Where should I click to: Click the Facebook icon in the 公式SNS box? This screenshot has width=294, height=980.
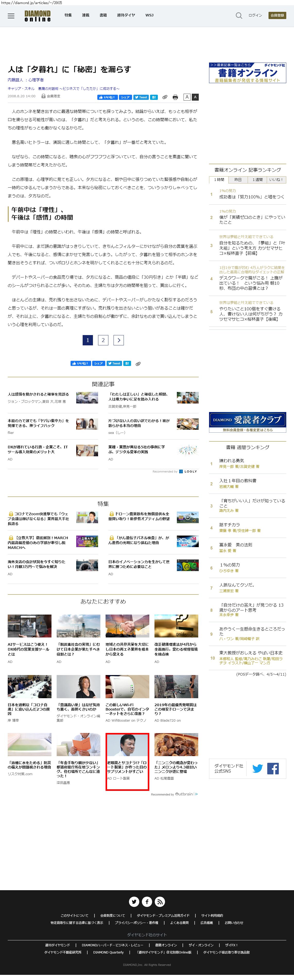[273, 768]
